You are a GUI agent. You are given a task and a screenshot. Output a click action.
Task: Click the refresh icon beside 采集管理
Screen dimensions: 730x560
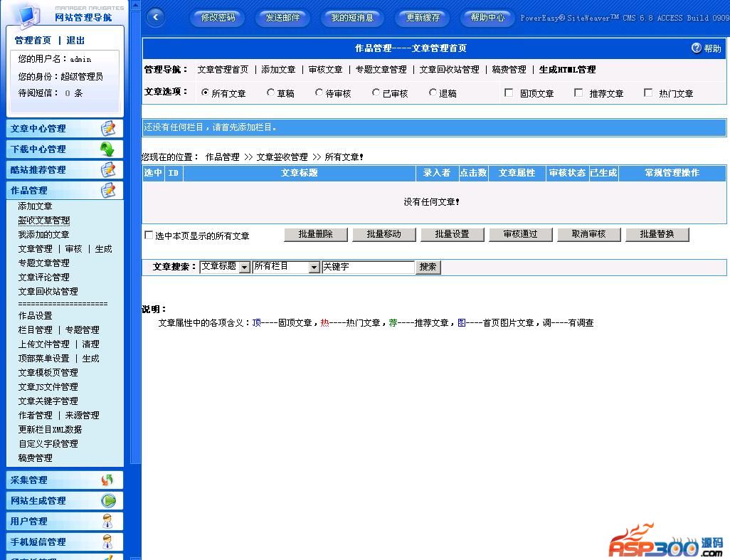coord(107,480)
